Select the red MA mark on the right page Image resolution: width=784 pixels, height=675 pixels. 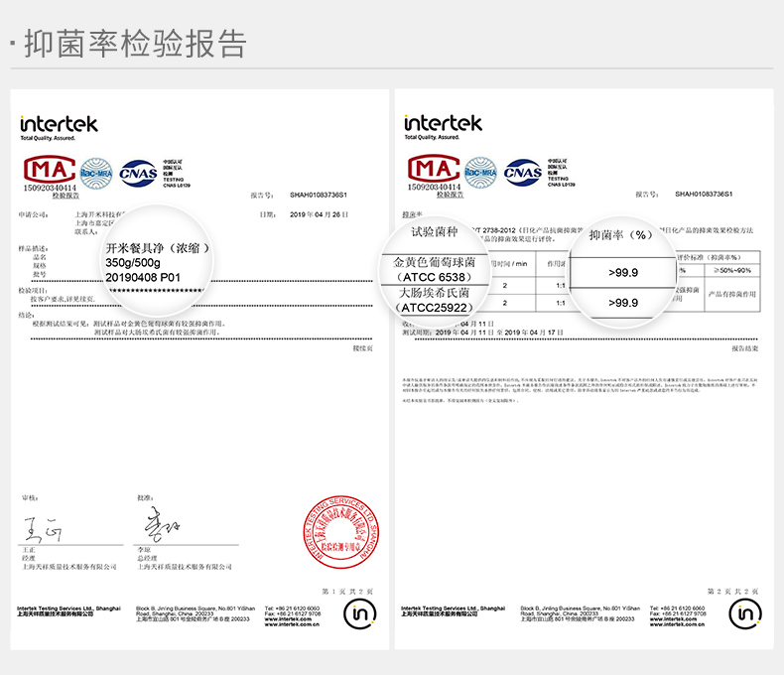[433, 168]
